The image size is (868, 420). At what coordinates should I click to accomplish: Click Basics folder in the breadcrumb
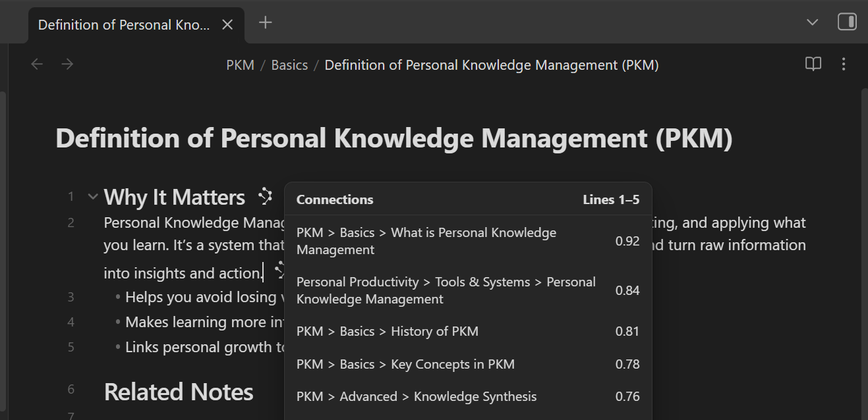pyautogui.click(x=289, y=65)
